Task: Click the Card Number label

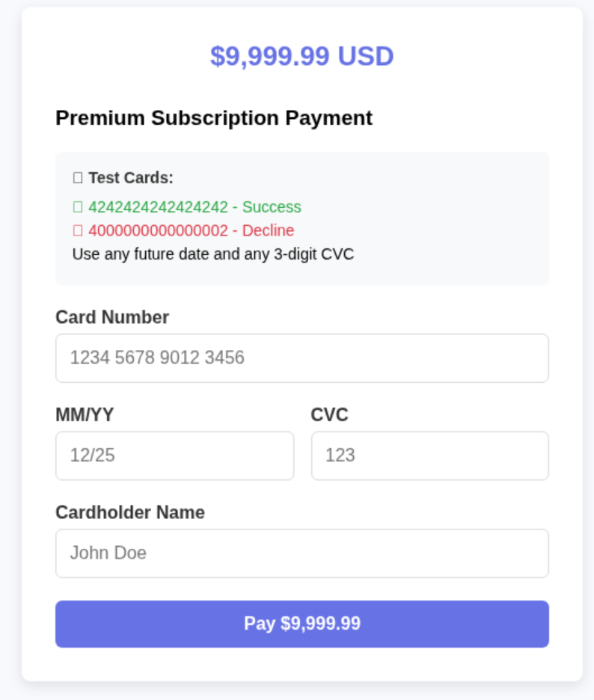Action: coord(112,317)
